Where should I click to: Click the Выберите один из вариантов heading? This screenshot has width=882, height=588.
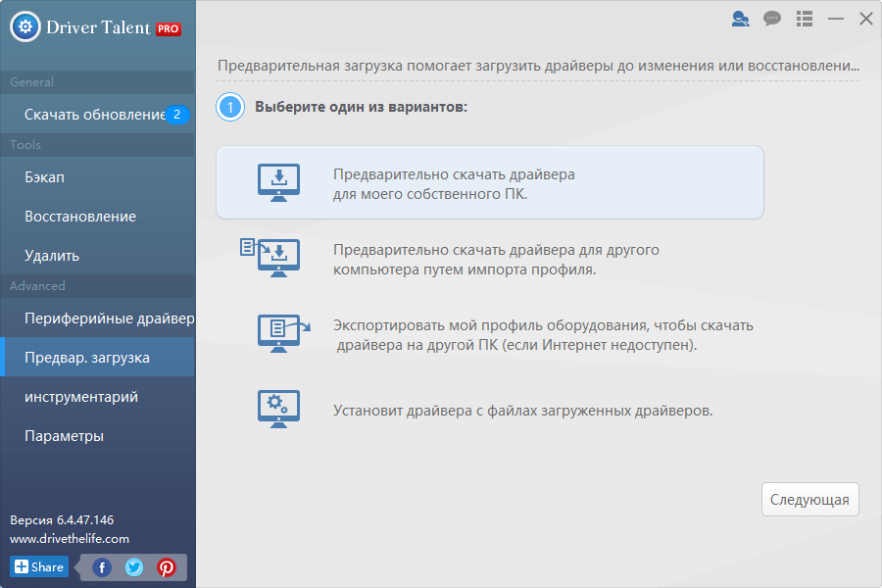point(361,107)
